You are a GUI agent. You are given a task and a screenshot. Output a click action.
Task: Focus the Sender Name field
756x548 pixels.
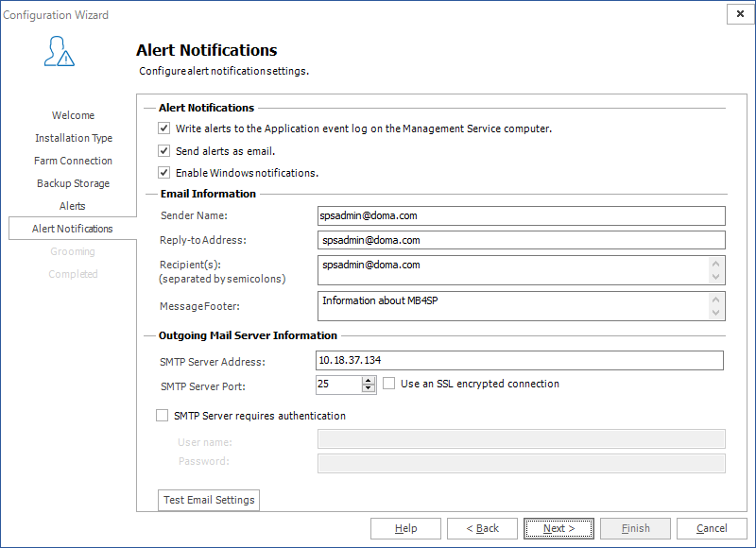coord(522,216)
